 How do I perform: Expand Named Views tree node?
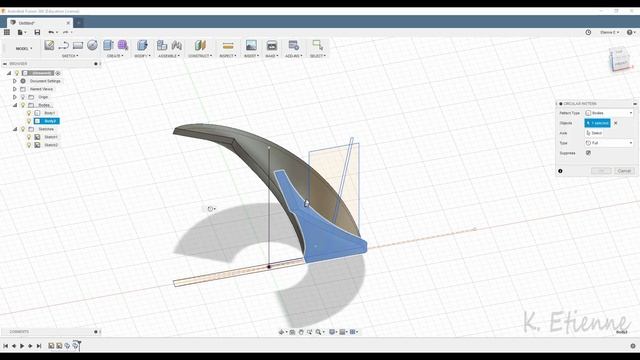pyautogui.click(x=15, y=89)
